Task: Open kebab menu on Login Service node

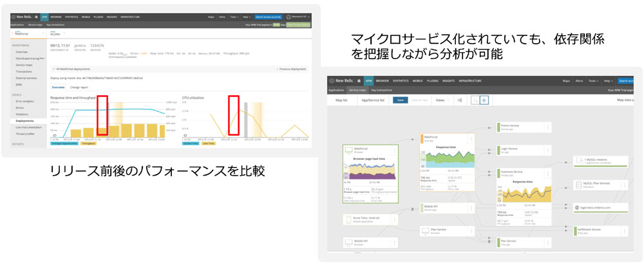Action: [547, 150]
